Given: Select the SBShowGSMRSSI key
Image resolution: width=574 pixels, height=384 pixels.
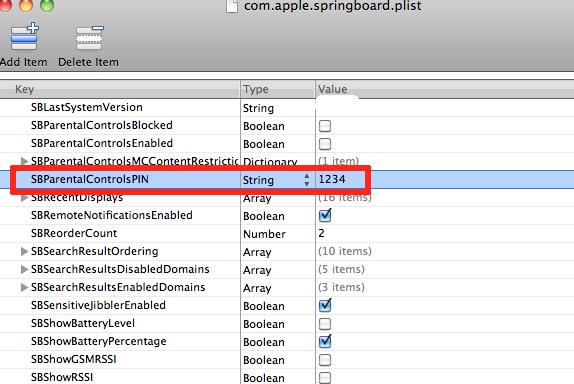Looking at the screenshot, I should [x=74, y=359].
